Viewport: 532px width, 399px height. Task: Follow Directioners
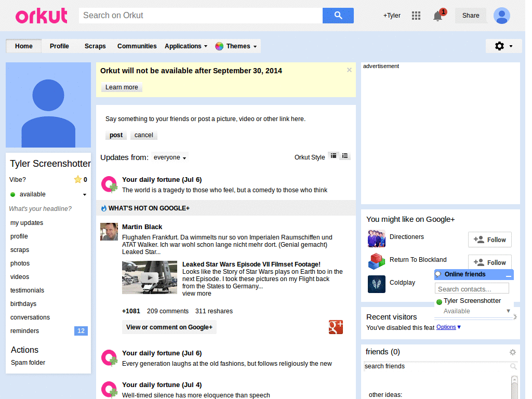coord(489,240)
